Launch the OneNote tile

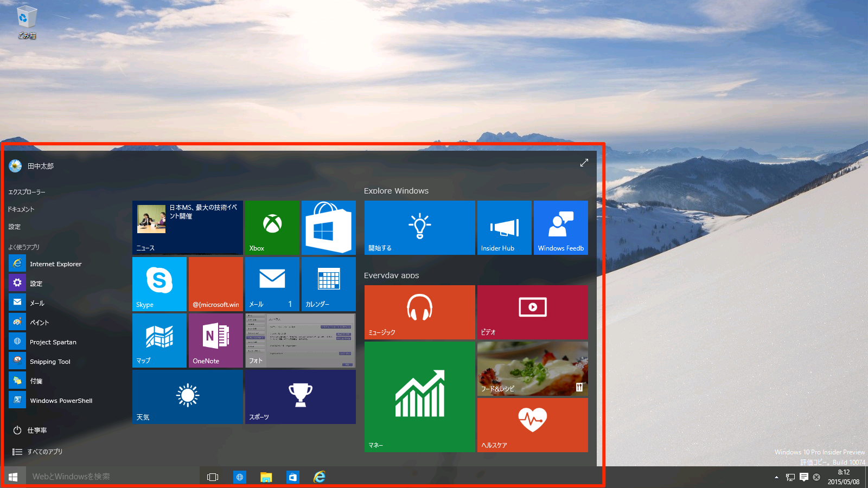[216, 341]
